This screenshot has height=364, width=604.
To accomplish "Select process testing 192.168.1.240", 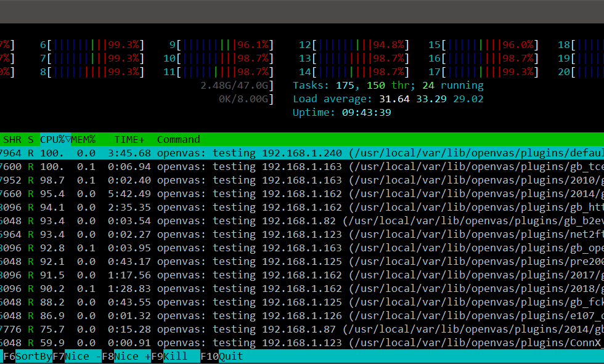I will click(302, 153).
